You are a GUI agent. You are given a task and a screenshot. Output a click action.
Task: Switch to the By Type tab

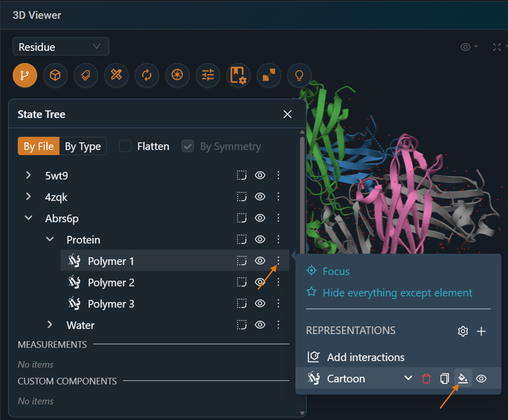[x=83, y=146]
